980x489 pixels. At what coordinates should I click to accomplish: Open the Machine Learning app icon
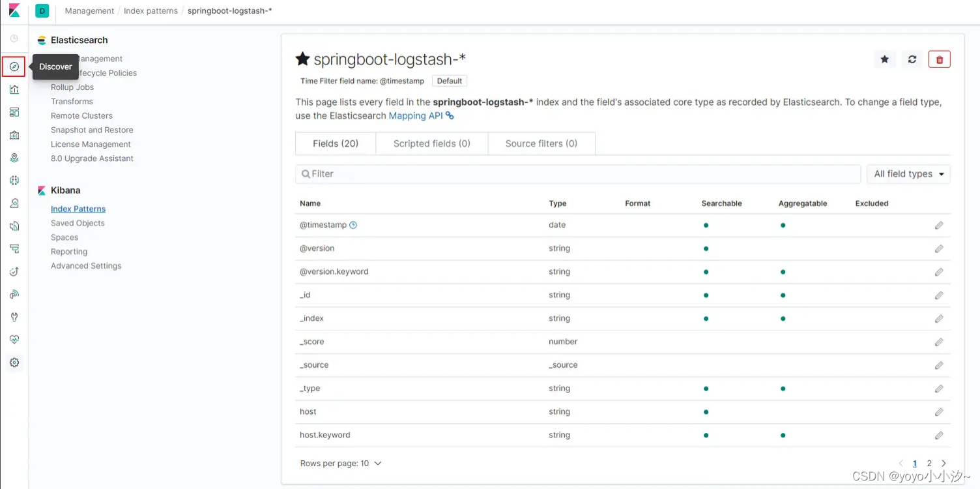point(14,181)
